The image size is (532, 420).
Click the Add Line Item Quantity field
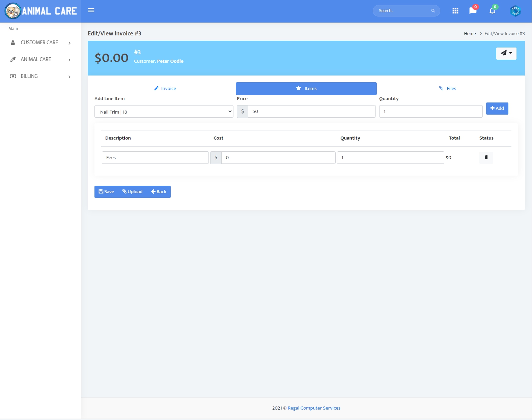pyautogui.click(x=431, y=111)
